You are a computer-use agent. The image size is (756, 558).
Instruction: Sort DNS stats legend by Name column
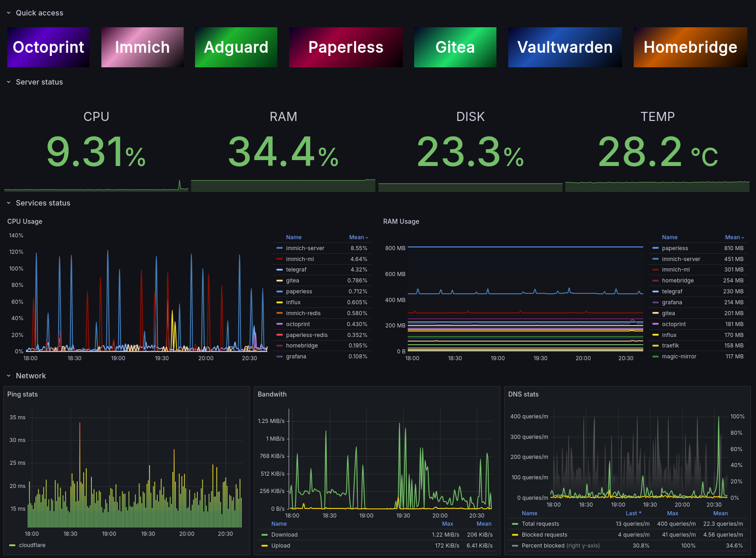(530, 513)
